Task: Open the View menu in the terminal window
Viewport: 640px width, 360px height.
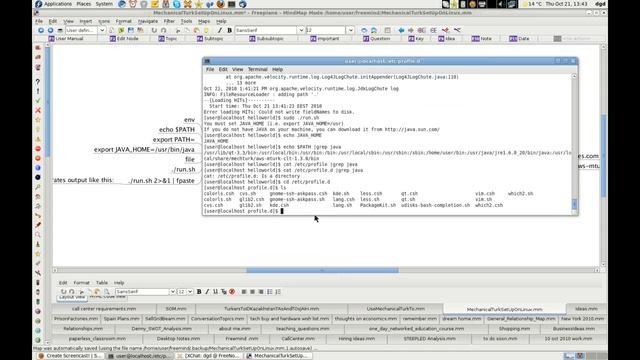Action: click(x=237, y=69)
